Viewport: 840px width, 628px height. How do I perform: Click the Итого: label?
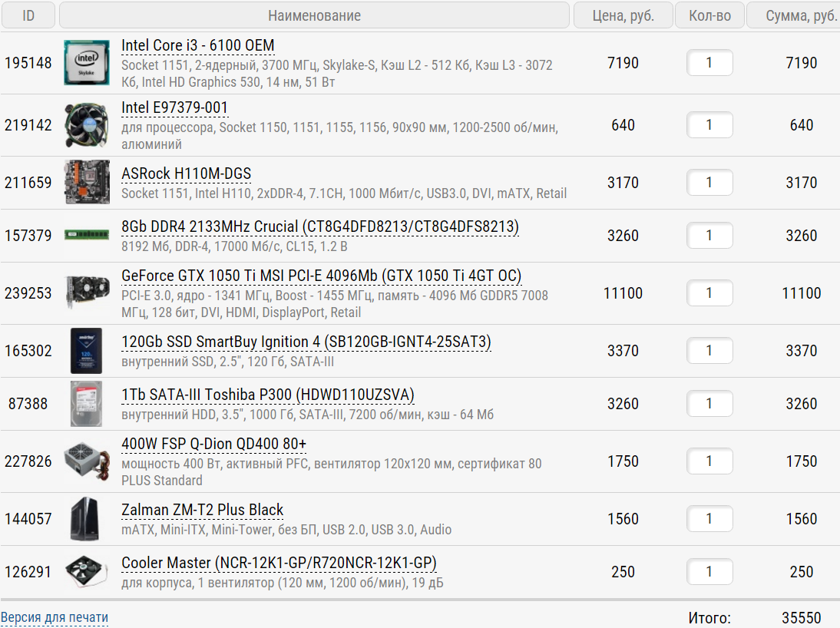[709, 618]
